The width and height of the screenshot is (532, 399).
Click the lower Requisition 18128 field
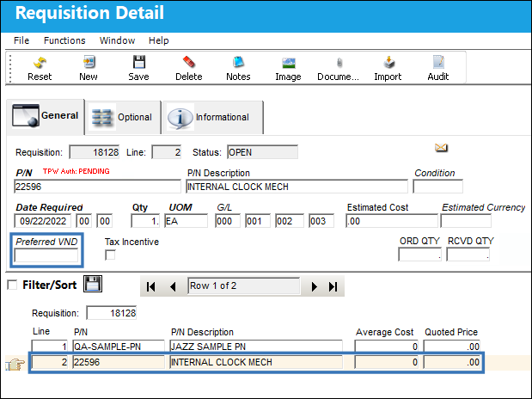[x=112, y=313]
